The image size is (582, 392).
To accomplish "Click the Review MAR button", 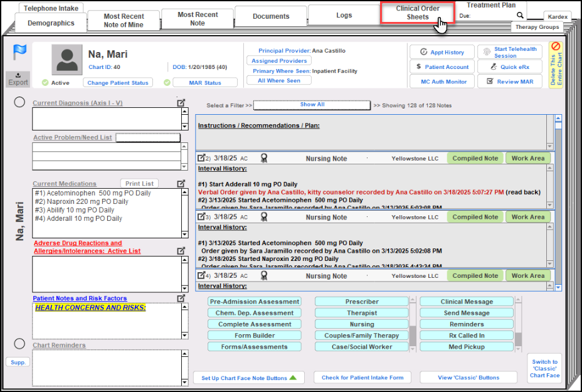I will 509,82.
